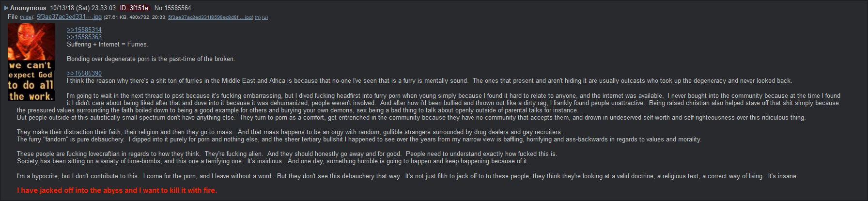Click the post timestamp 10/13/18 23:33:03
Screen dimensions: 868x201
click(83, 8)
